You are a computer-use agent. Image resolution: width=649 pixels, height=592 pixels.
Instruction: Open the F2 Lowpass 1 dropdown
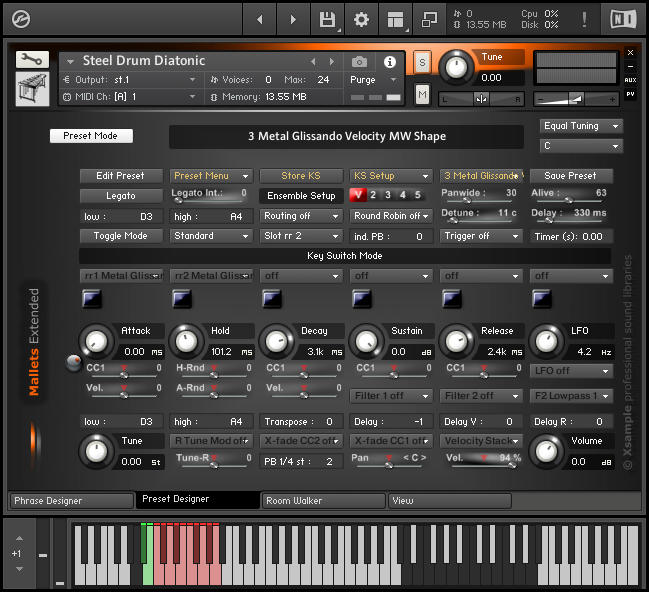point(571,396)
